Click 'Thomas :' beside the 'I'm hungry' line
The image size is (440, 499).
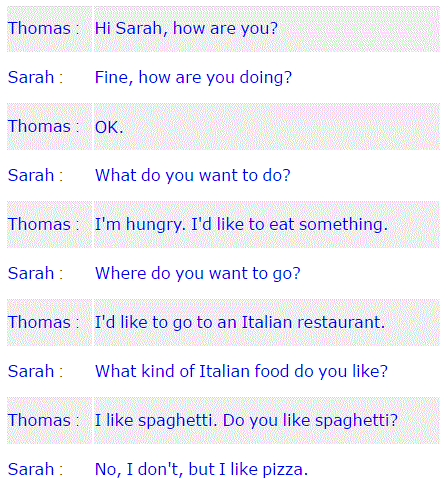(x=44, y=224)
